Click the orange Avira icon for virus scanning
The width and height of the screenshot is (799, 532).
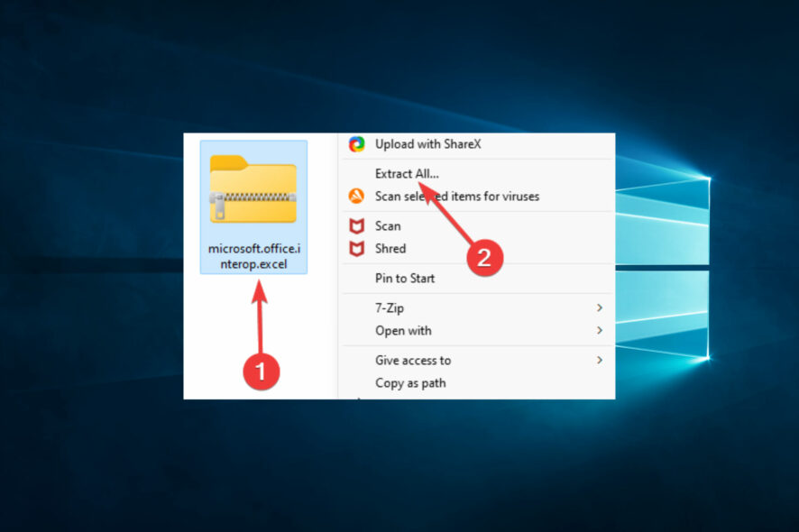pos(355,196)
